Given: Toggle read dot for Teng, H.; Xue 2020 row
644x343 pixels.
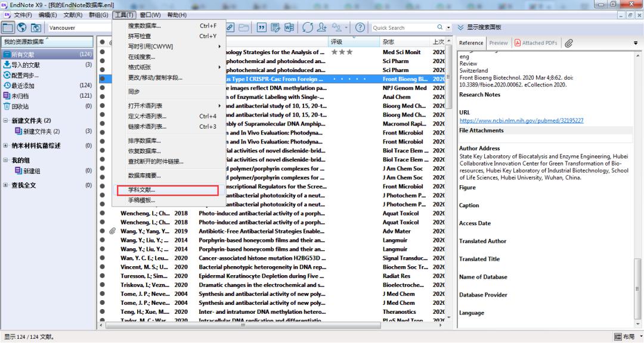Looking at the screenshot, I should [x=103, y=312].
